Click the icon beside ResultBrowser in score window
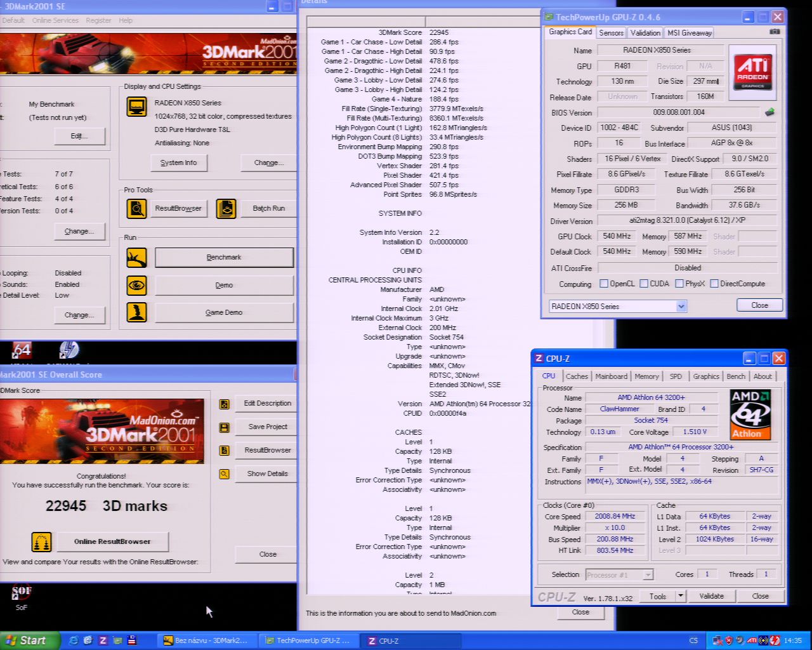812x650 pixels. pyautogui.click(x=224, y=451)
